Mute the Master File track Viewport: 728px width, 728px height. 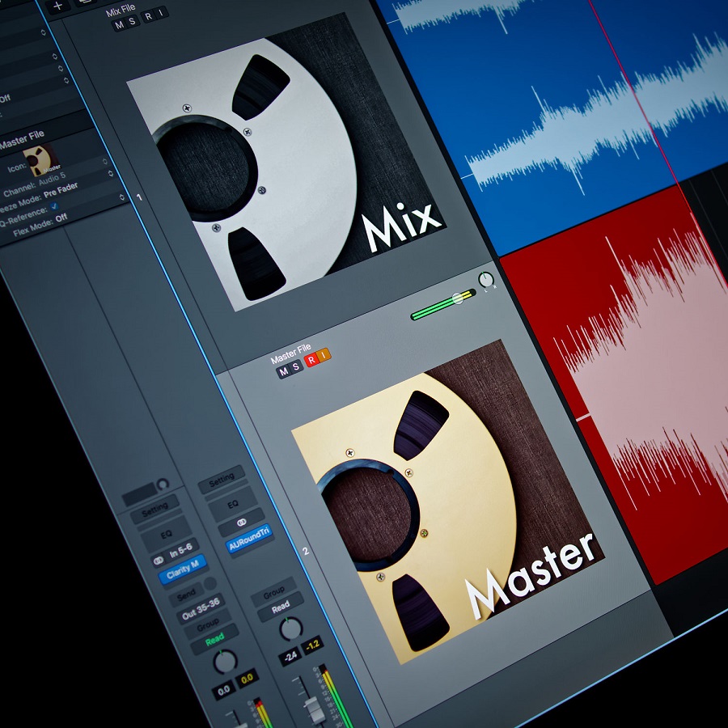click(x=283, y=371)
